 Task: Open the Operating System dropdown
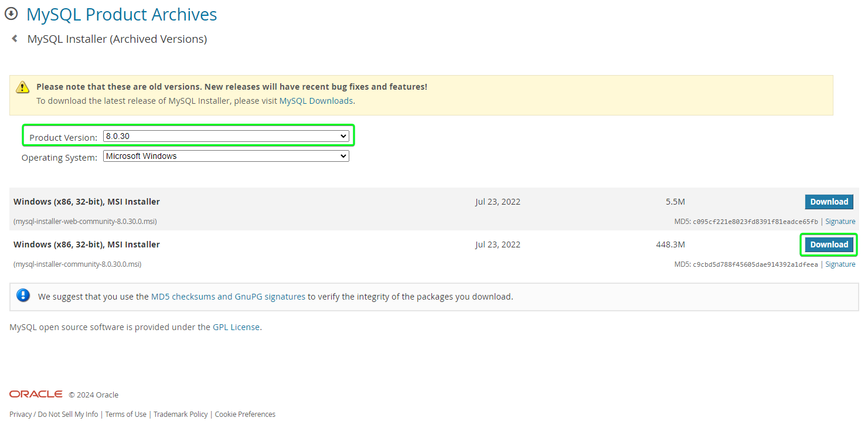(x=226, y=156)
